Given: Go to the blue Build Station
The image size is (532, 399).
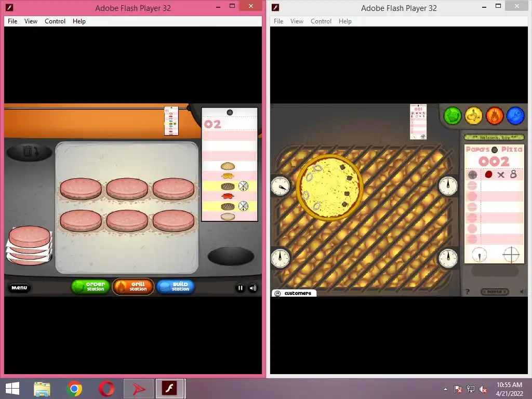Looking at the screenshot, I should click(x=176, y=287).
